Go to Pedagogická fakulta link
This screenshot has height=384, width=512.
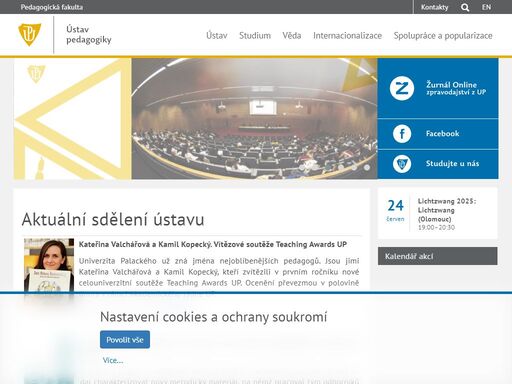(52, 7)
